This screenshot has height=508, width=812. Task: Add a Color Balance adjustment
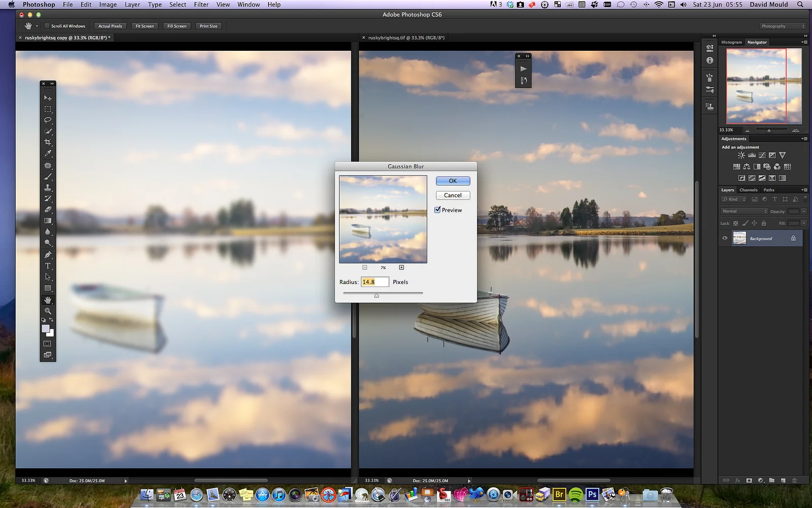pyautogui.click(x=747, y=167)
